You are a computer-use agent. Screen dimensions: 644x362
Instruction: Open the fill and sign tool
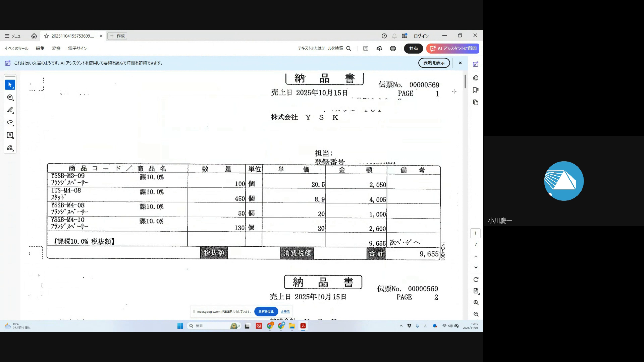10,148
